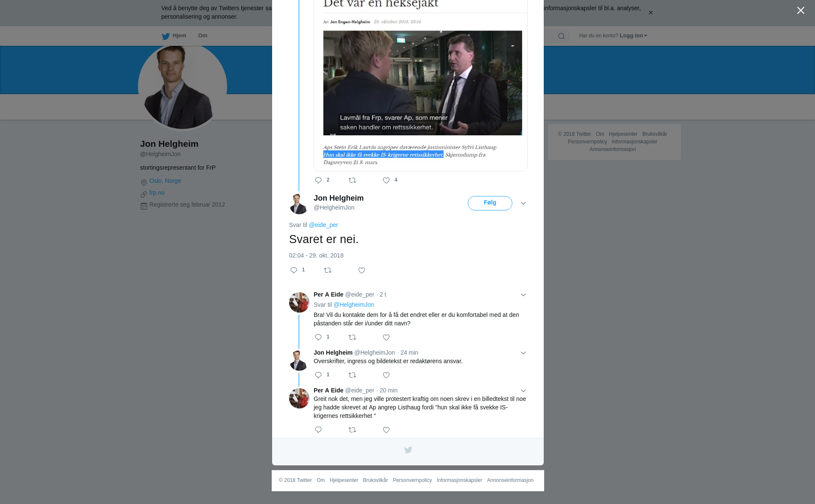Reply to the 'Bra! Vil du kontakte' tweet

coord(318,338)
